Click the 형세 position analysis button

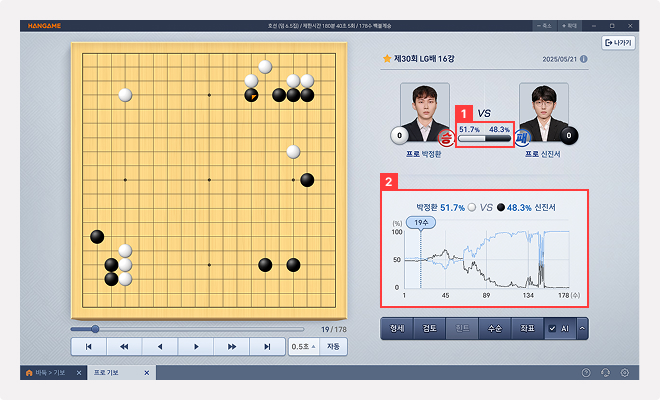[x=397, y=328]
